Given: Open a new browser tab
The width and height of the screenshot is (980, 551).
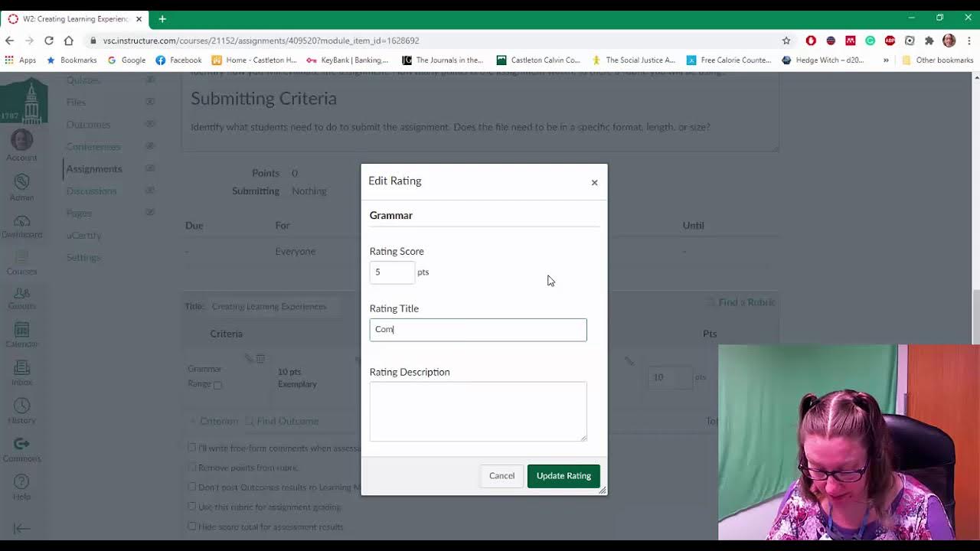Looking at the screenshot, I should click(x=162, y=18).
